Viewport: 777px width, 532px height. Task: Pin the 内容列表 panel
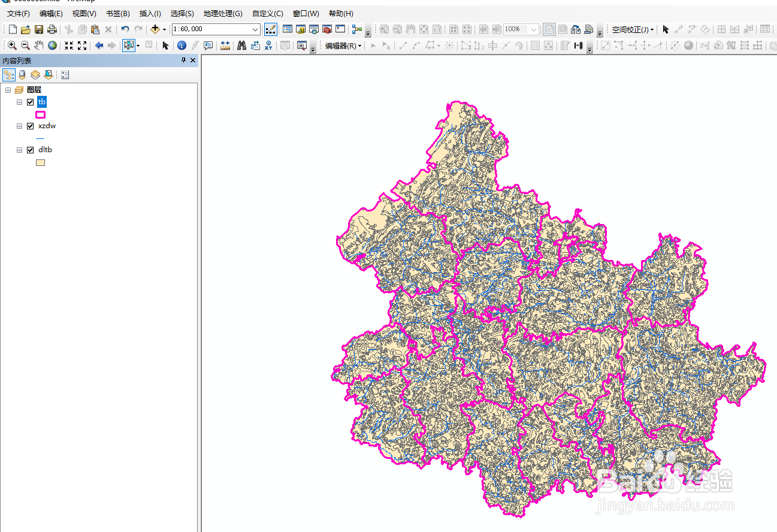184,61
